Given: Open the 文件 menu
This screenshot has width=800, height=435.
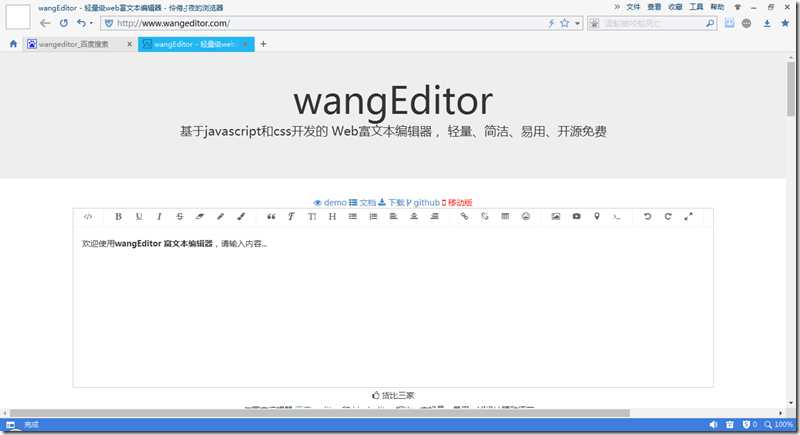Looking at the screenshot, I should tap(633, 7).
